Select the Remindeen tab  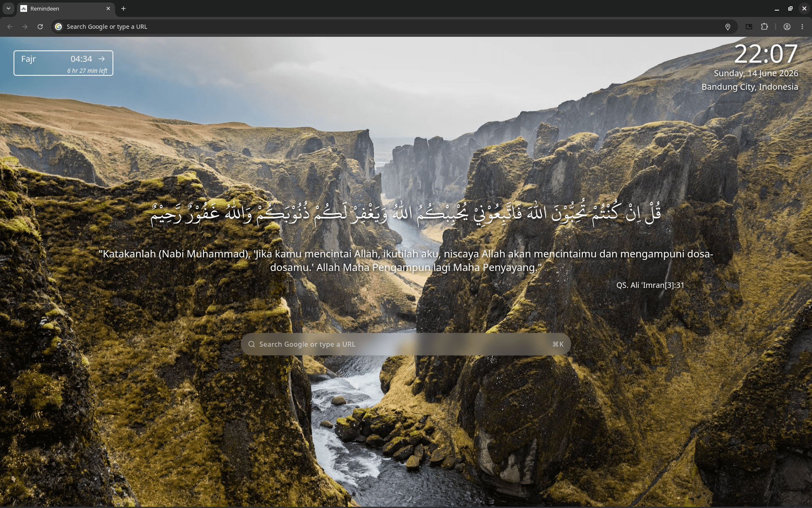pyautogui.click(x=66, y=8)
